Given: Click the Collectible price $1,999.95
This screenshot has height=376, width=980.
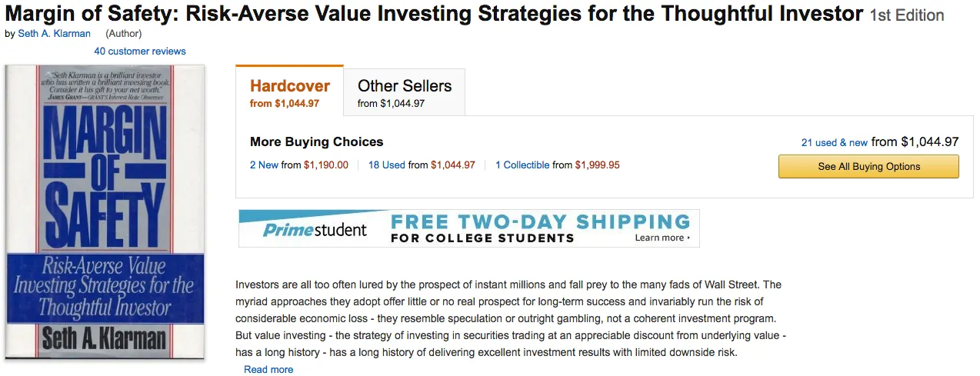Looking at the screenshot, I should pyautogui.click(x=597, y=165).
